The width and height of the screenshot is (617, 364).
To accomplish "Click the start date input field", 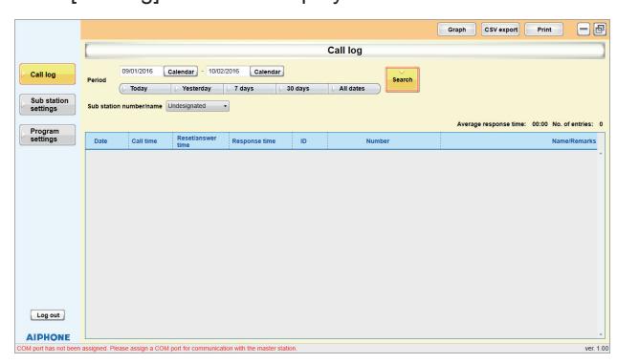I will 141,71.
